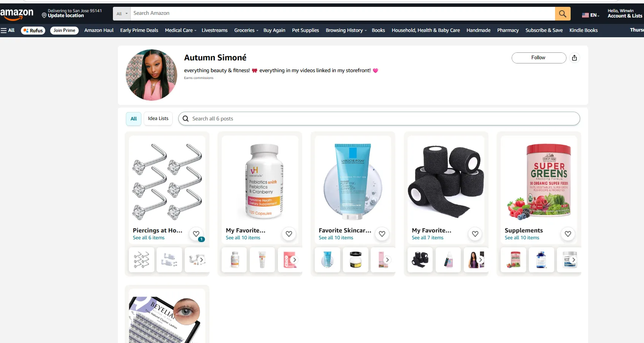Like the Supplements list with heart
This screenshot has width=644, height=343.
click(x=568, y=234)
